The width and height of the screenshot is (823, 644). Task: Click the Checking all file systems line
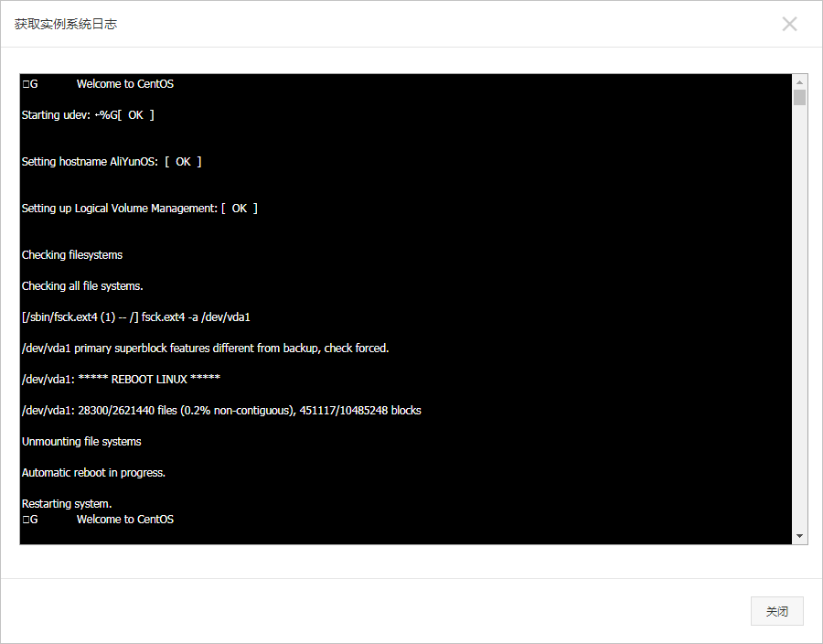click(x=82, y=286)
